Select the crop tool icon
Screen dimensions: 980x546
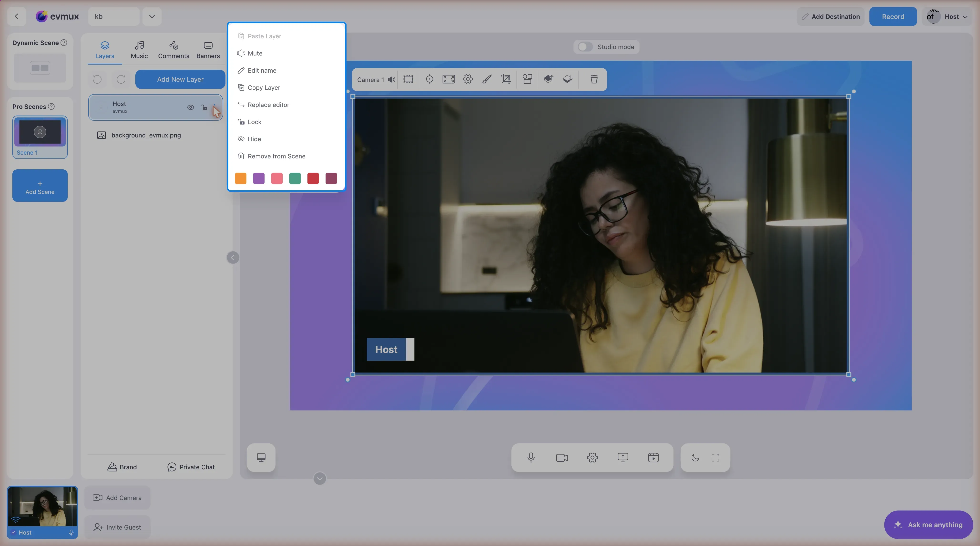[506, 79]
